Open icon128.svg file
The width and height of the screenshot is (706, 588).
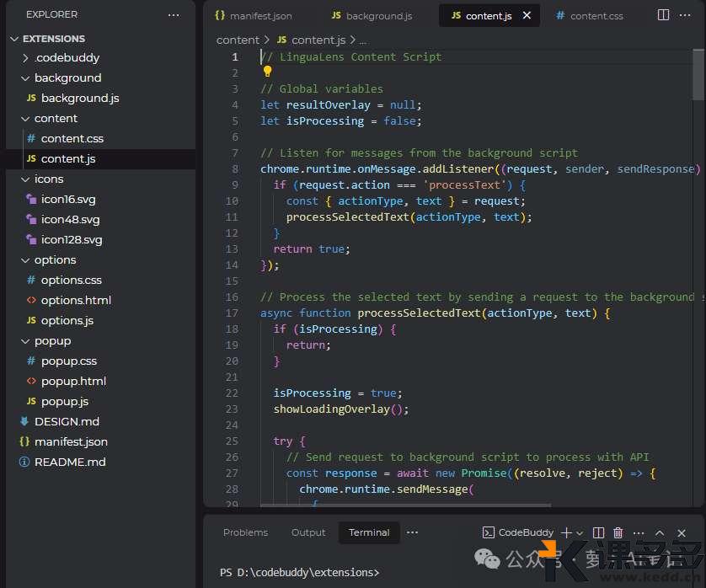point(71,240)
